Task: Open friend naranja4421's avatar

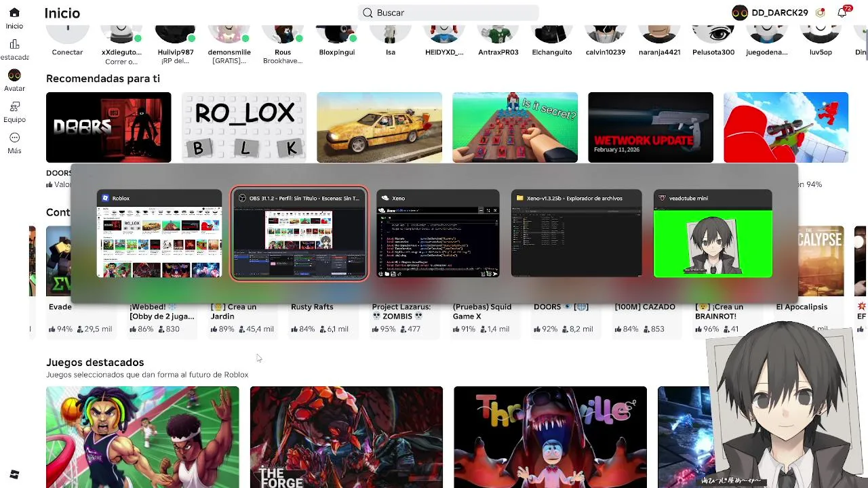Action: 659,34
